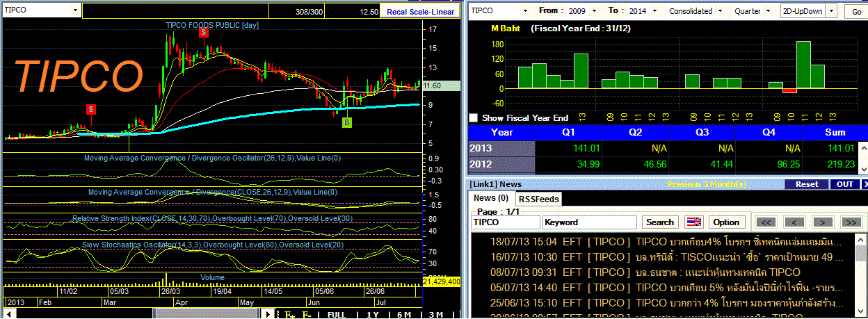Click the red S sell signal near February

[91, 109]
